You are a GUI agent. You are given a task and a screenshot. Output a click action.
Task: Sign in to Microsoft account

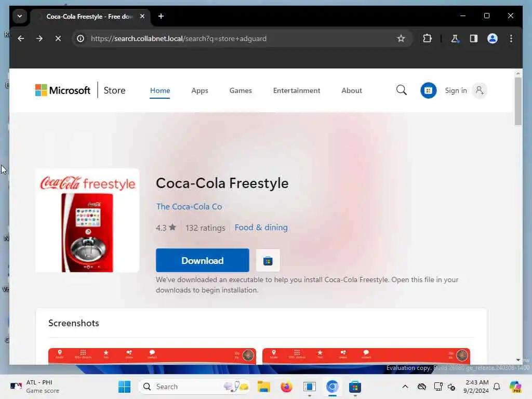coord(456,90)
